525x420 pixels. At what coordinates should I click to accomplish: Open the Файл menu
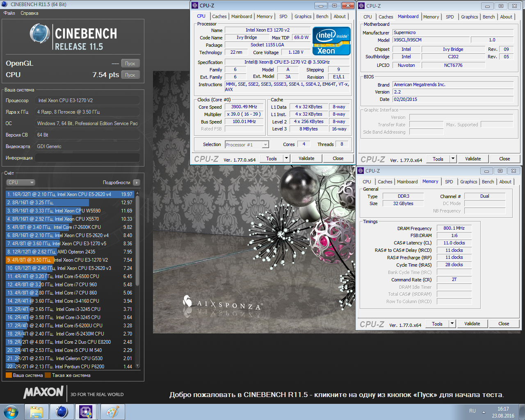tap(9, 13)
